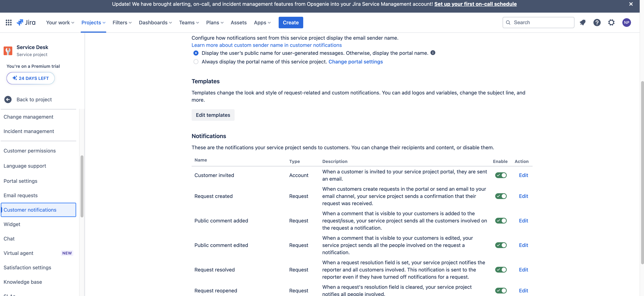This screenshot has width=644, height=296.
Task: Open the NP profile avatar menu
Action: [x=626, y=23]
